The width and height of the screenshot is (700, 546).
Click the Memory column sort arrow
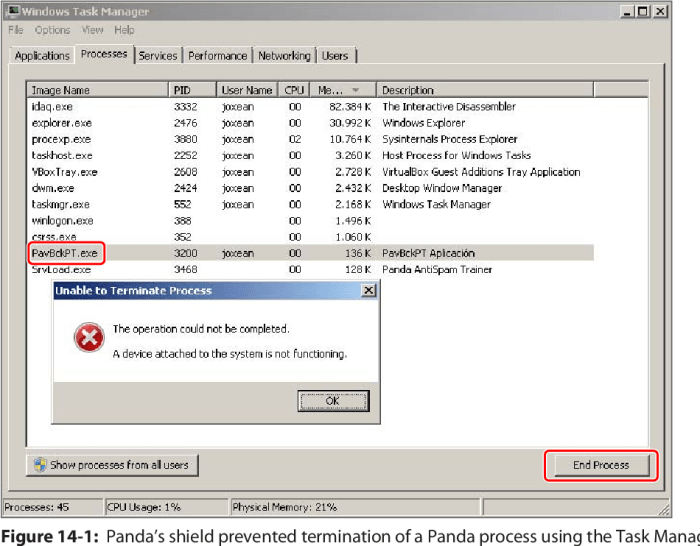tap(356, 90)
